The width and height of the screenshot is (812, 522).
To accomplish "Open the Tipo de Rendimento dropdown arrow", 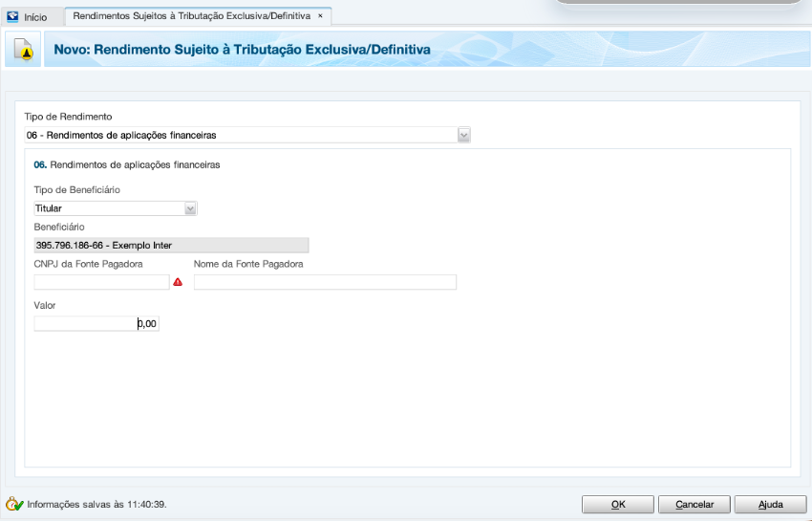I will coord(464,136).
